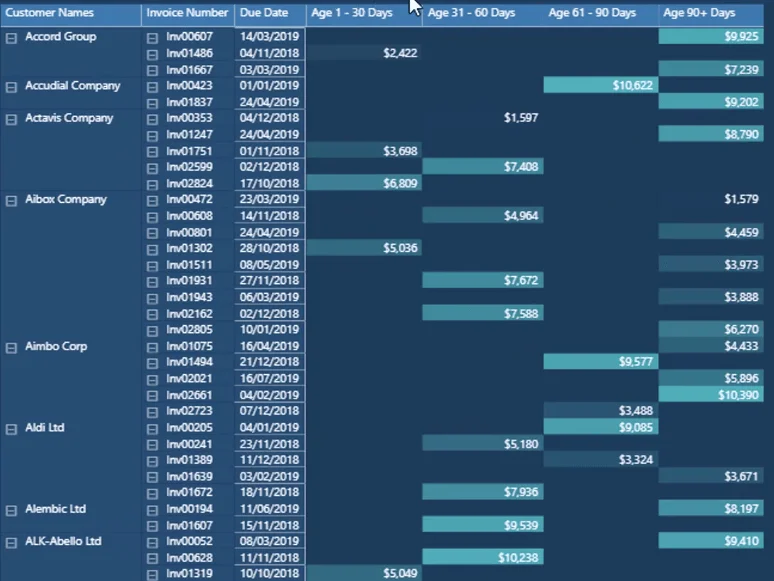Collapse invoice Inv00194 row
Viewport: 774px width, 581px height.
(153, 511)
